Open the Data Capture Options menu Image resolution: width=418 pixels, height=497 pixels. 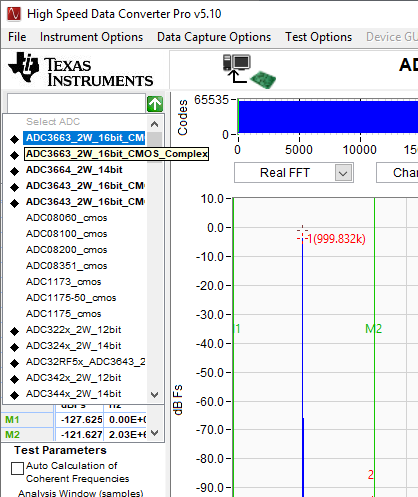click(x=214, y=37)
